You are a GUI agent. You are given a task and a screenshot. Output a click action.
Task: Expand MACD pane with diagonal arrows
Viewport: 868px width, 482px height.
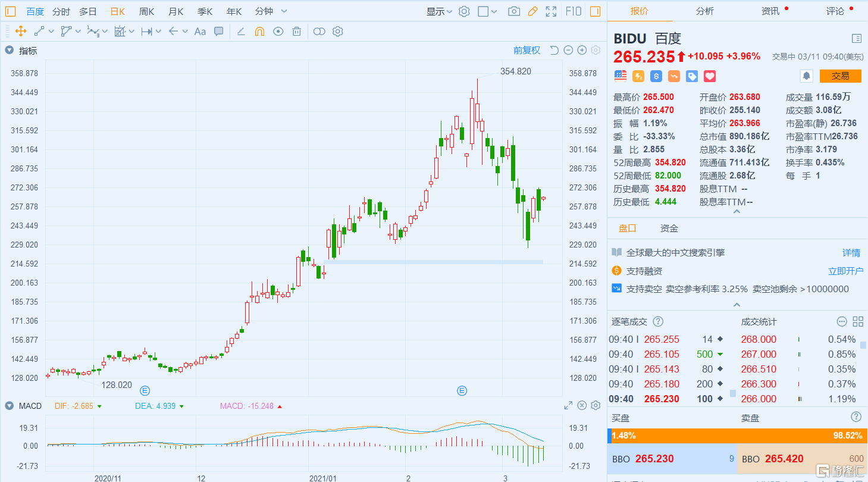tap(568, 406)
